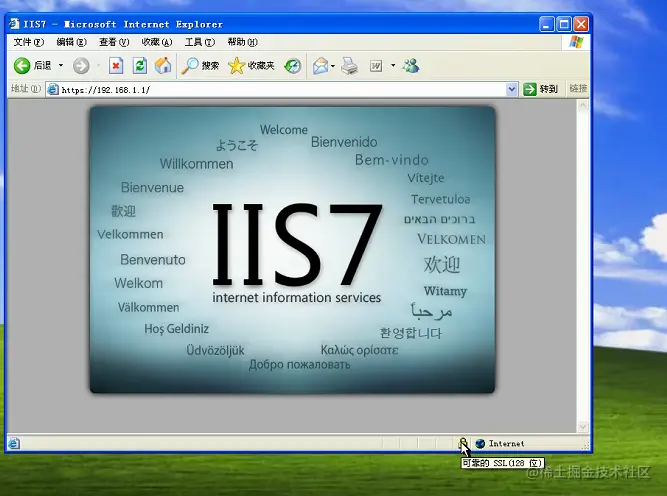The height and width of the screenshot is (496, 667).
Task: Open the 编辑(E) menu
Action: 71,42
